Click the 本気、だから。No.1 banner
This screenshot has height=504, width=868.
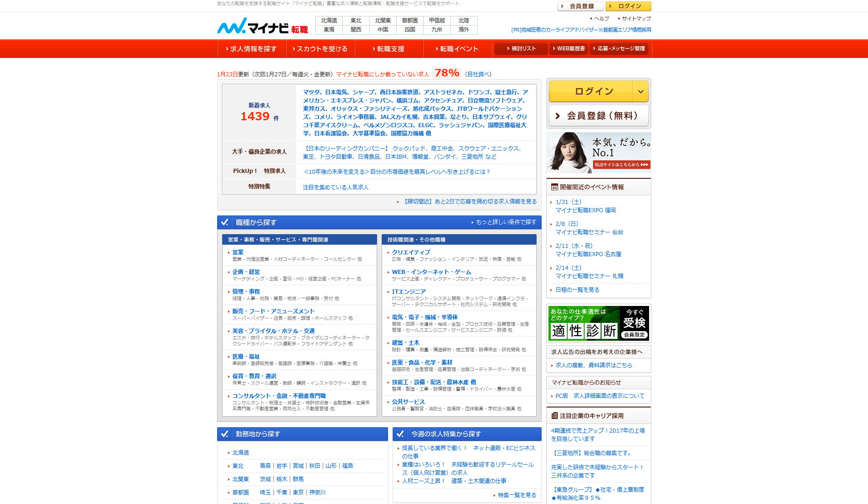(599, 153)
